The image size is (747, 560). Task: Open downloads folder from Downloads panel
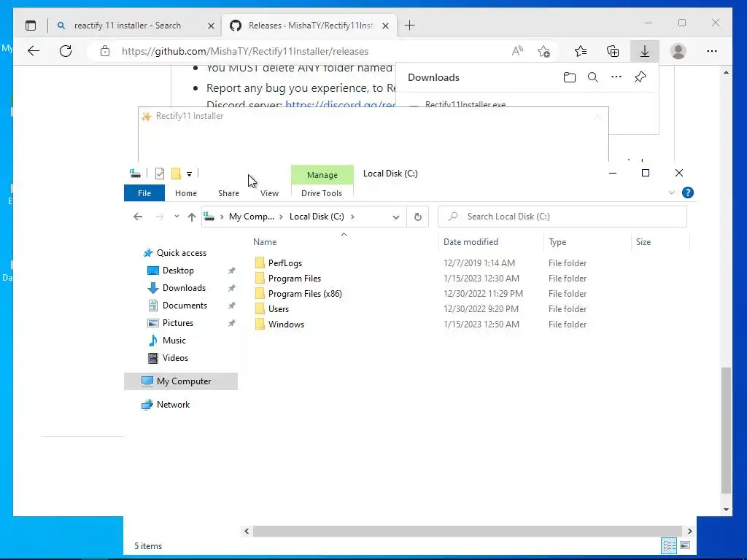569,77
